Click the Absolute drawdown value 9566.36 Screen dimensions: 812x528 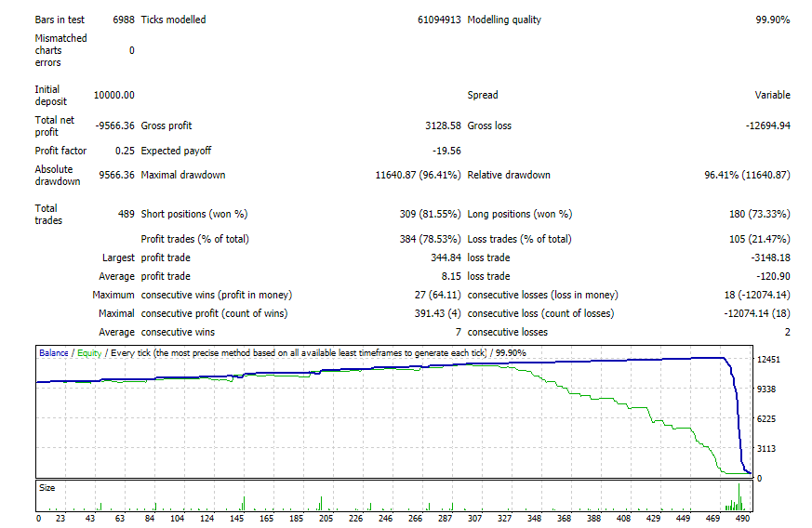(x=116, y=175)
